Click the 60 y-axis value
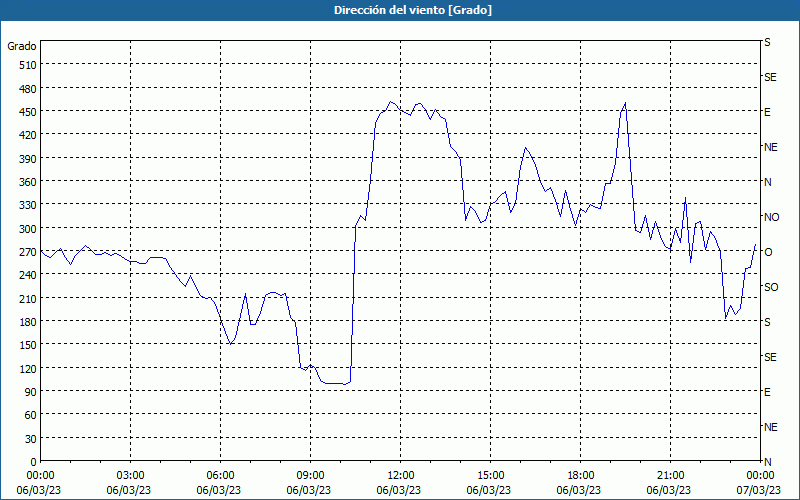 pos(31,415)
